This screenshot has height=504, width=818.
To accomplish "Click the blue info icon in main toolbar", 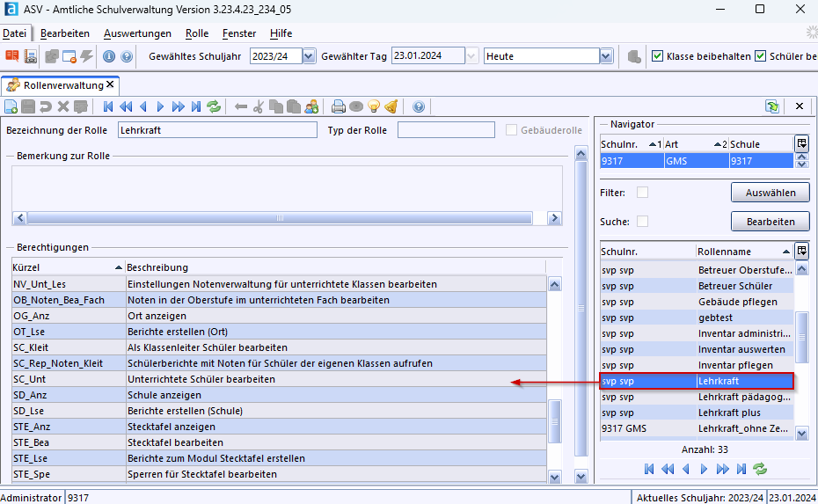I will tap(108, 55).
